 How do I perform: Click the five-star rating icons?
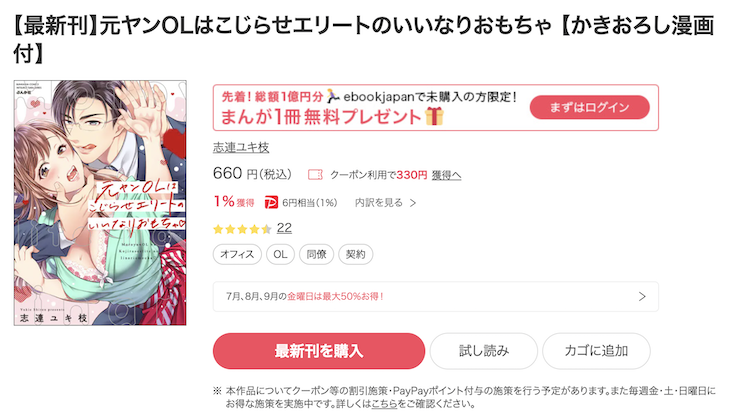pyautogui.click(x=242, y=229)
